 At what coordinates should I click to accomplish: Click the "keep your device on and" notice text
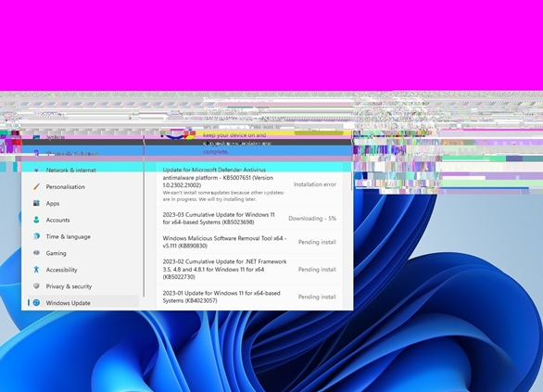[234, 135]
